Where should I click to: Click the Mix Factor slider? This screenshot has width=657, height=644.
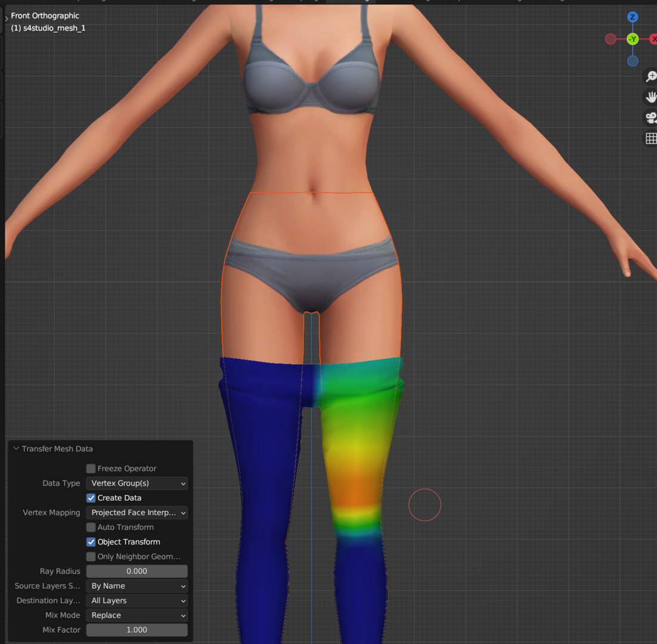tap(137, 630)
